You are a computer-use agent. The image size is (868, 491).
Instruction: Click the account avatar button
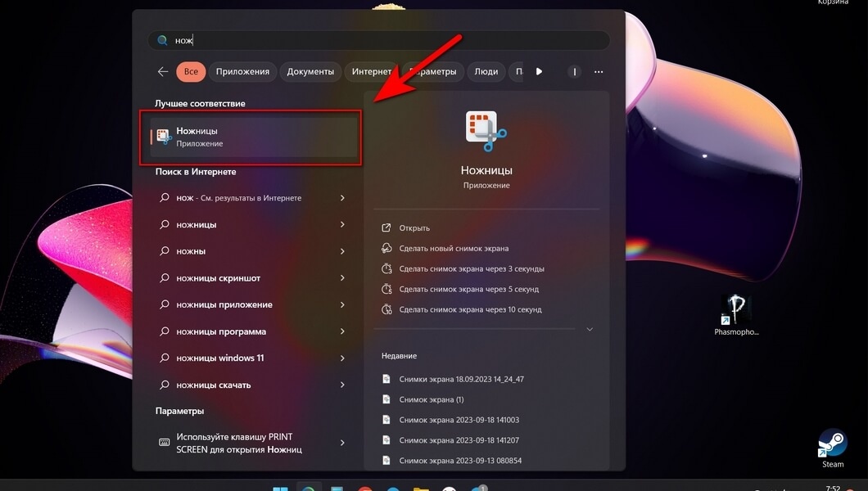[575, 72]
